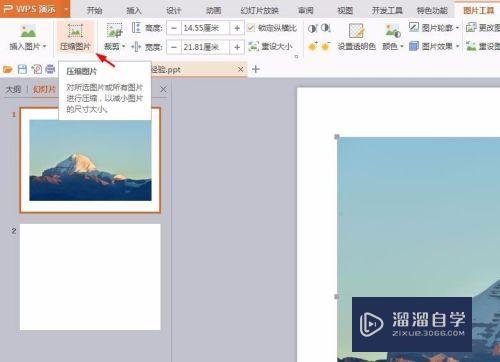Open a new document tab with plus

click(x=256, y=69)
